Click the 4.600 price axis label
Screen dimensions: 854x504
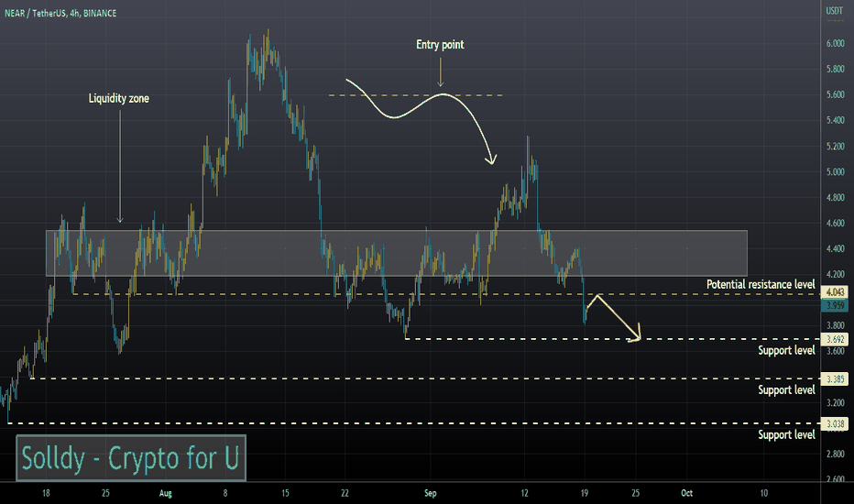pos(835,224)
